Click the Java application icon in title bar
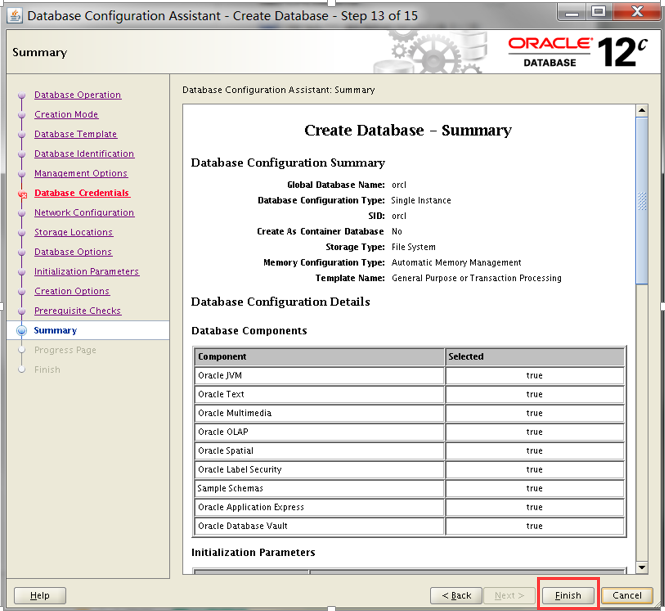 pos(15,16)
